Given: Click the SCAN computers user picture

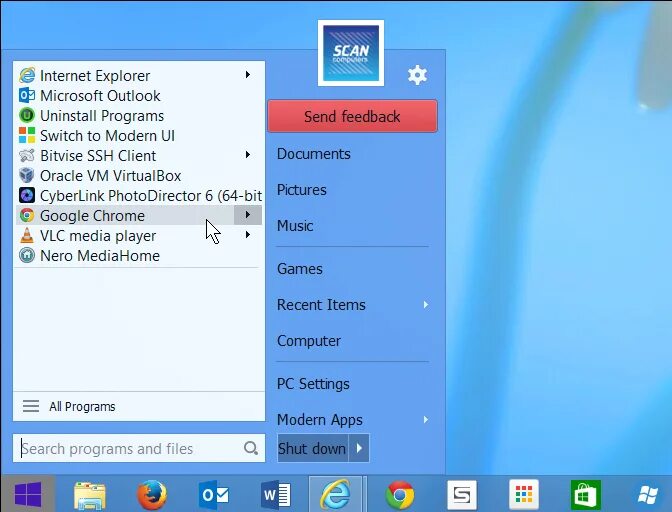Looking at the screenshot, I should click(x=351, y=53).
